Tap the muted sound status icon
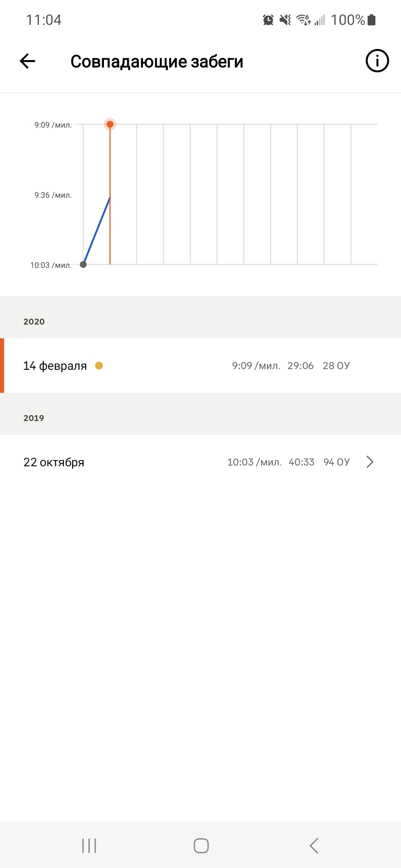The image size is (401, 868). pyautogui.click(x=285, y=20)
